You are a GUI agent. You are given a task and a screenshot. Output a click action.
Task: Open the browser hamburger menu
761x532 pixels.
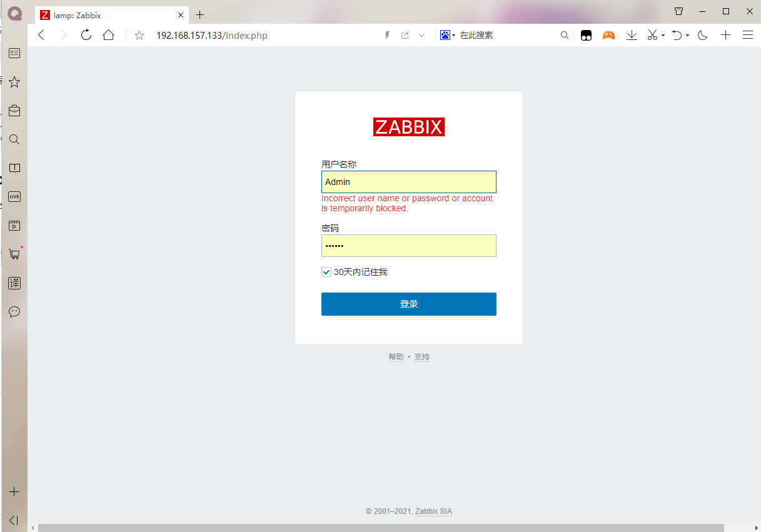click(747, 35)
